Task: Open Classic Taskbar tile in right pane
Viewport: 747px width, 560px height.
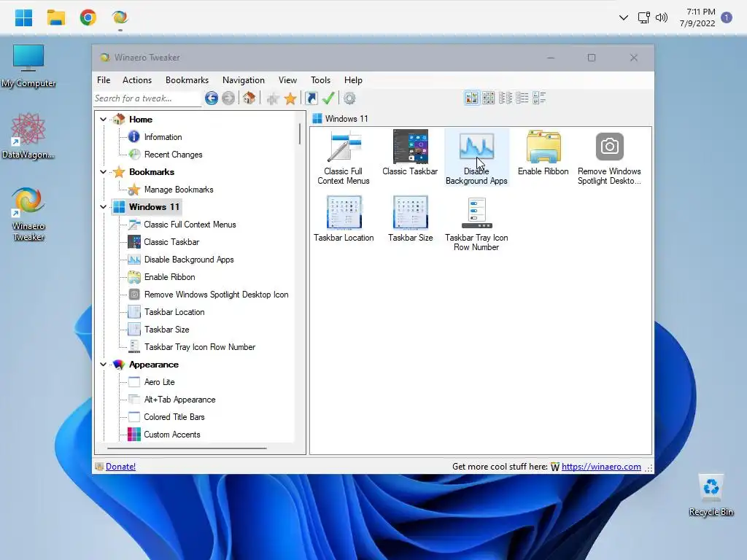Action: tap(410, 153)
